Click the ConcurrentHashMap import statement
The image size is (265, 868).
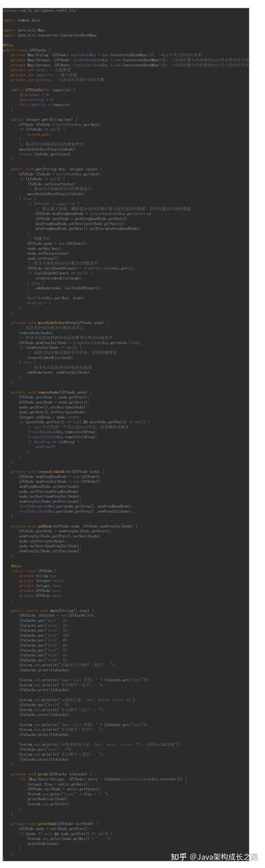tap(50, 35)
